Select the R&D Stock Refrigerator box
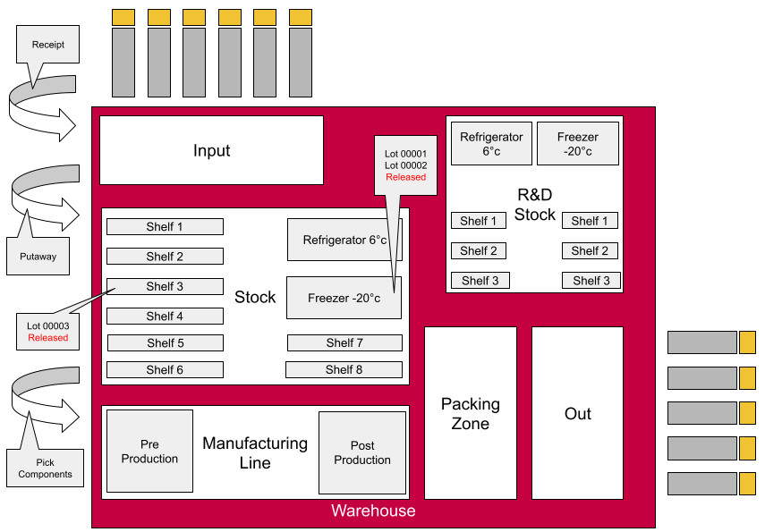765x532 pixels. coord(491,144)
